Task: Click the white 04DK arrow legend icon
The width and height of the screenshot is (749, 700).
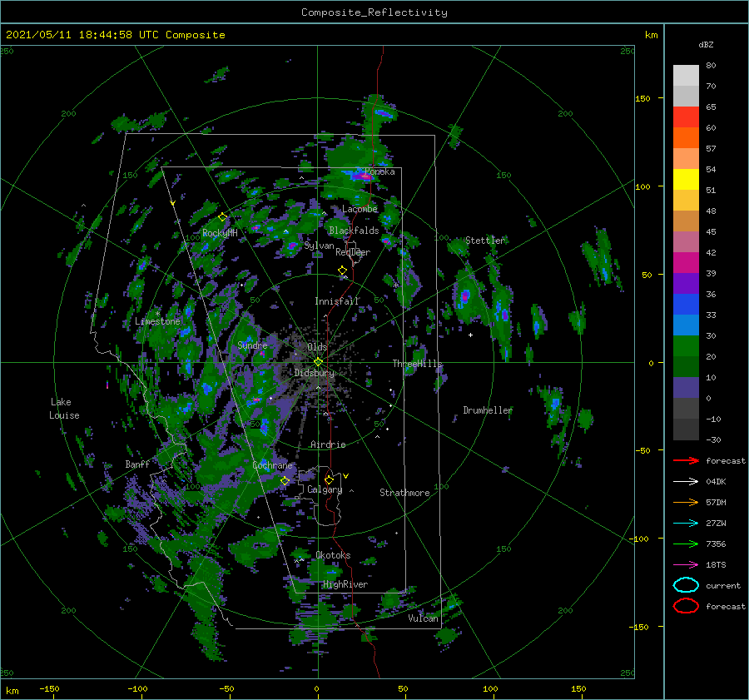Action: click(x=686, y=482)
